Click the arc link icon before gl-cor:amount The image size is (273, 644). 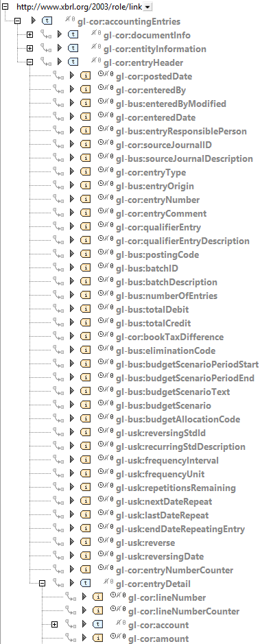coord(71,639)
